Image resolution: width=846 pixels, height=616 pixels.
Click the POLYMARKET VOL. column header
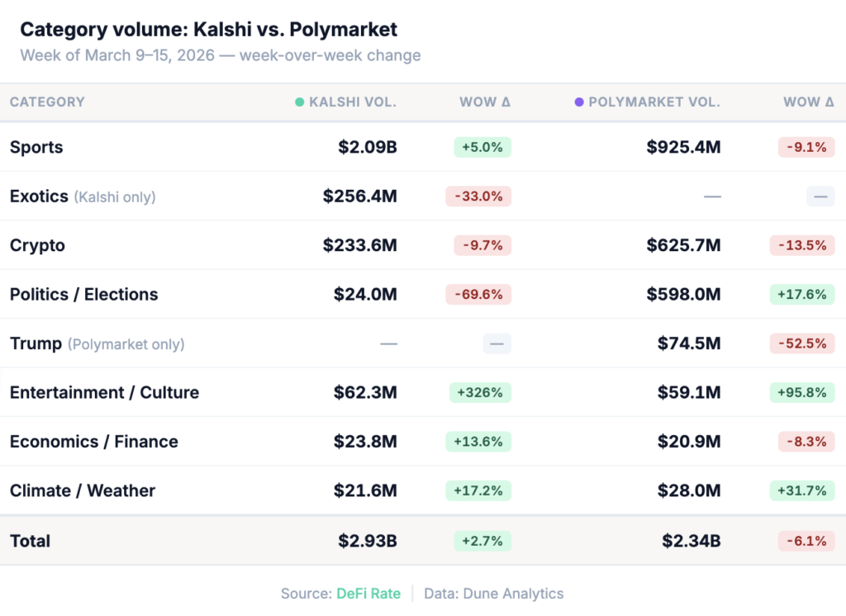(654, 102)
